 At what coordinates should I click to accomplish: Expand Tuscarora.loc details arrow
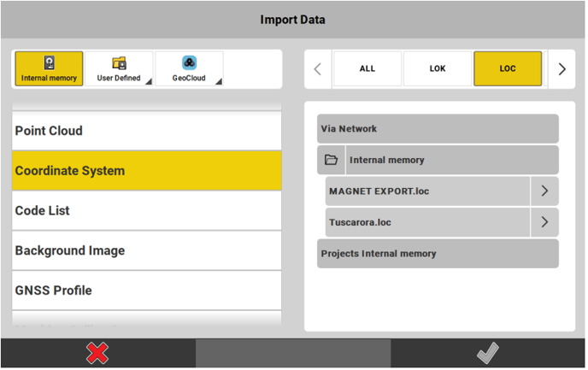[x=544, y=223]
